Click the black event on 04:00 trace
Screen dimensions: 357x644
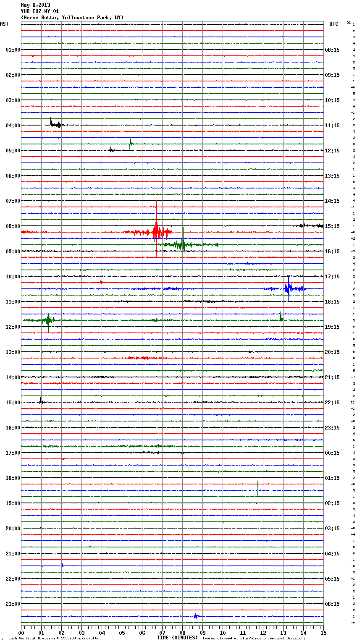coord(55,125)
